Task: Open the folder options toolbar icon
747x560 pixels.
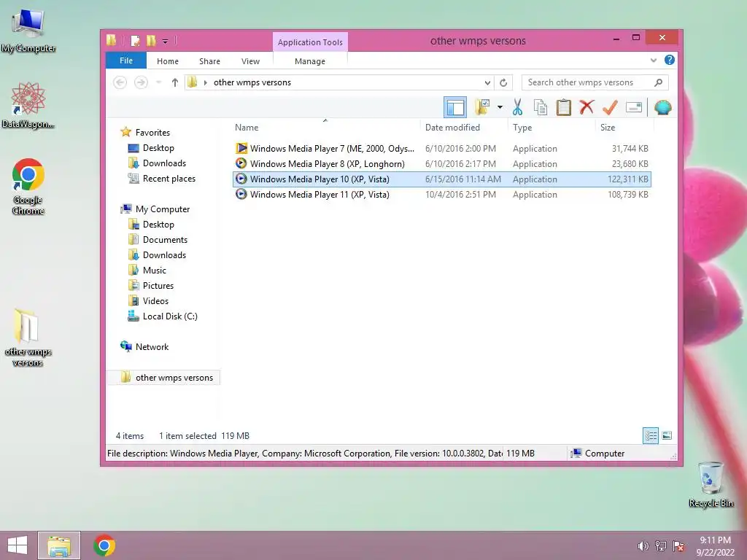Action: (x=482, y=107)
